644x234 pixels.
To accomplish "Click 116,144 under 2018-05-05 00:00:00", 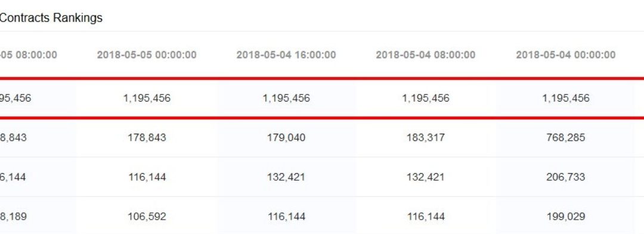I will point(147,177).
